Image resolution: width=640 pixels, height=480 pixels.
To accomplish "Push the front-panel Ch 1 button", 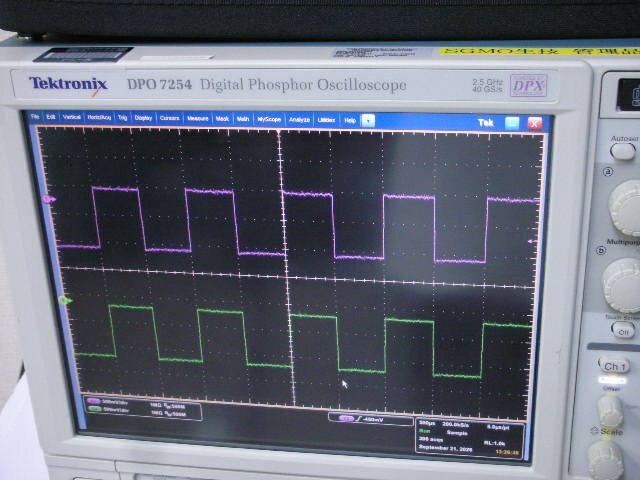I will pos(614,366).
